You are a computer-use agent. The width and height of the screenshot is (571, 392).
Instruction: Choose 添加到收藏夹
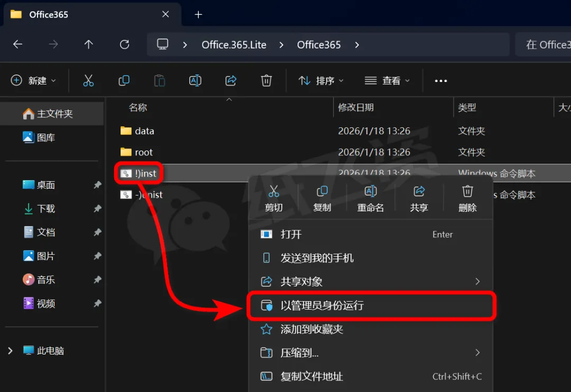tap(371, 329)
